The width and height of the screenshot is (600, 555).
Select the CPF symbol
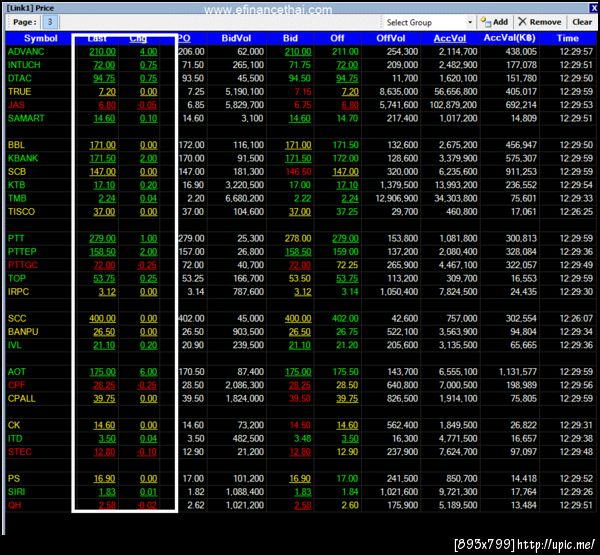[16, 385]
